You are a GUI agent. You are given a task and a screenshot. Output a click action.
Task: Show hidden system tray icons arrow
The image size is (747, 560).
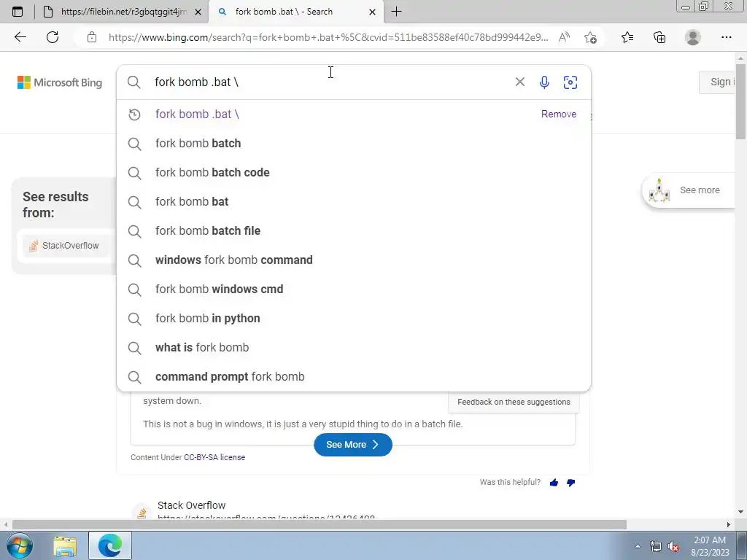point(638,546)
